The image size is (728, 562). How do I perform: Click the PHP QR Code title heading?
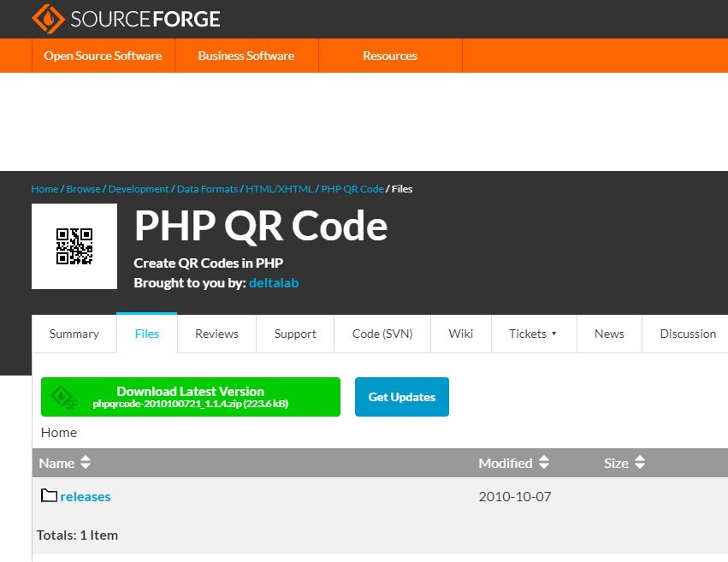[x=261, y=226]
